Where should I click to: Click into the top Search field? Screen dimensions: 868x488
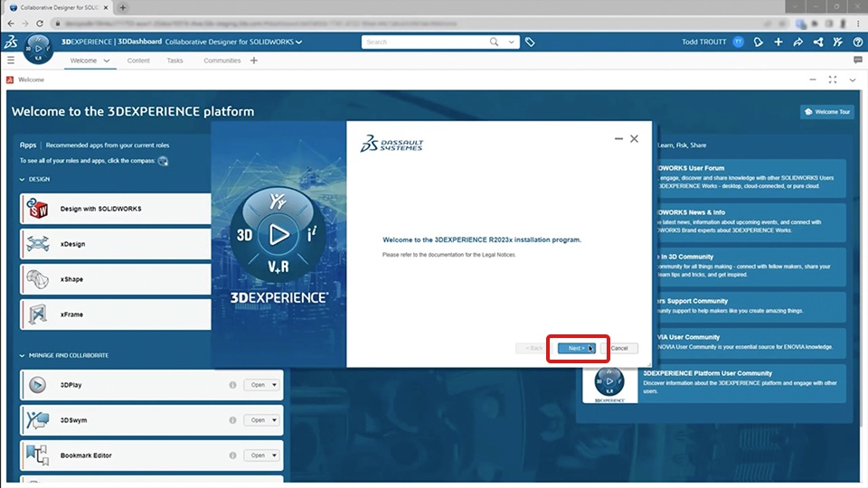tap(425, 42)
